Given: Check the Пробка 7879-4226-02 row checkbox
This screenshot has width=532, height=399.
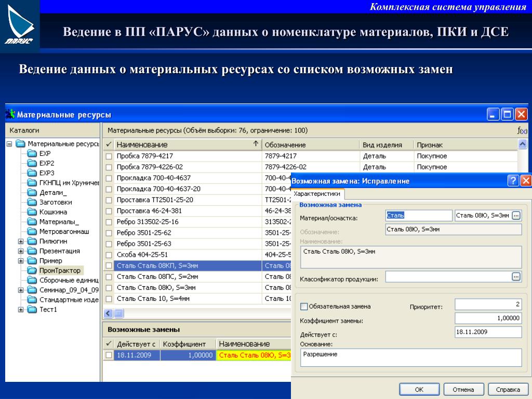Looking at the screenshot, I should [109, 167].
